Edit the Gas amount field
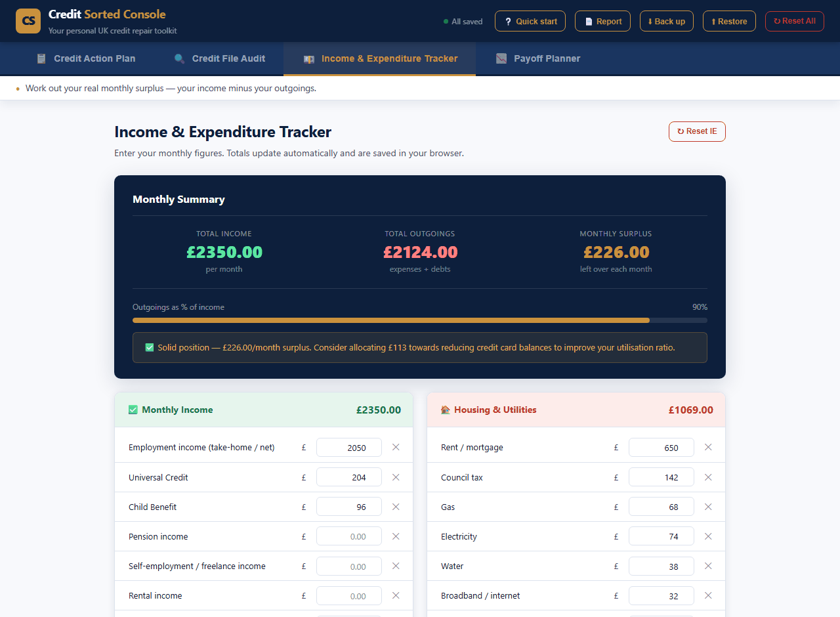Viewport: 840px width, 617px height. (x=661, y=507)
